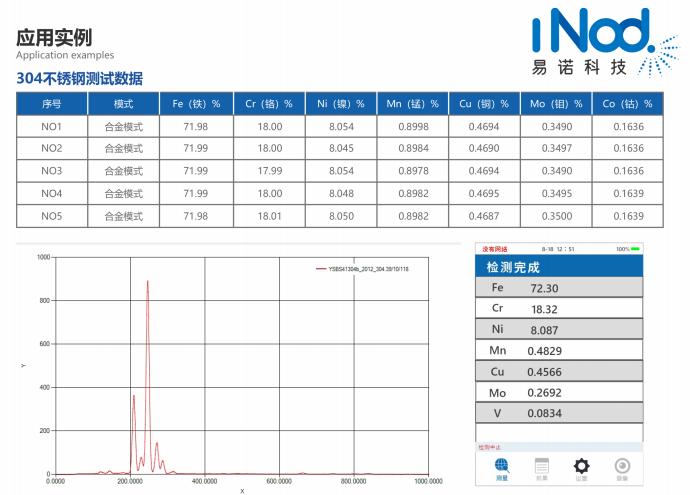Click the 0.3495 Mo value cell
Viewport: 690px width, 495px height.
coord(557,194)
